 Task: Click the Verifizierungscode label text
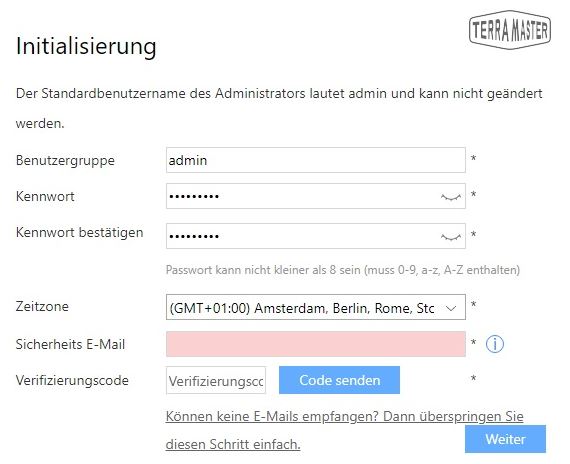coord(72,380)
